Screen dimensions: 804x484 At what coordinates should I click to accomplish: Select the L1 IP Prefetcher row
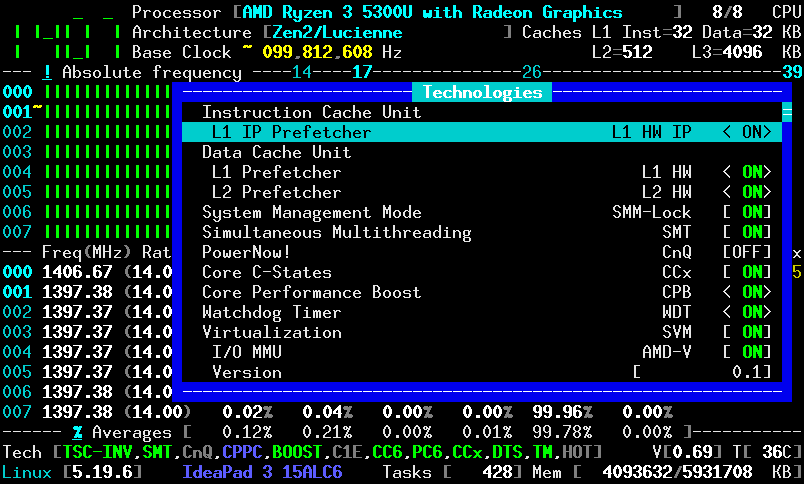point(481,132)
